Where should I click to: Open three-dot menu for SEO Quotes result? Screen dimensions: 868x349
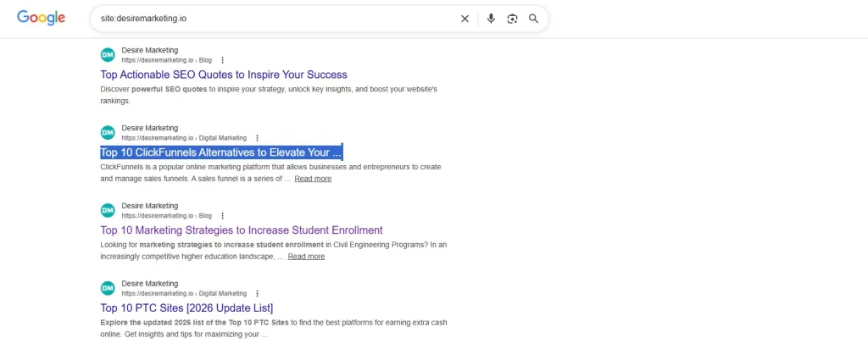click(x=223, y=60)
